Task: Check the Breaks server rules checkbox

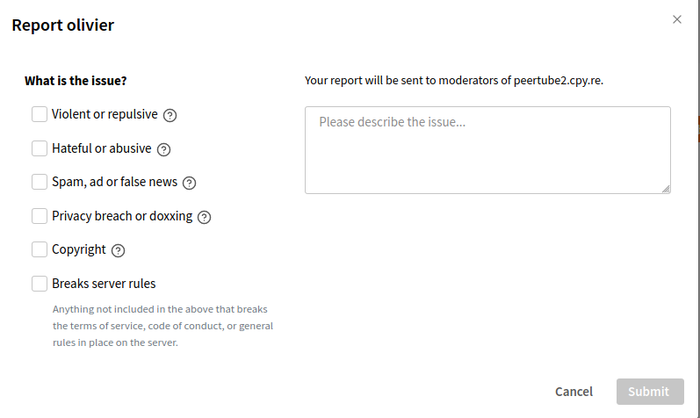Action: [39, 284]
